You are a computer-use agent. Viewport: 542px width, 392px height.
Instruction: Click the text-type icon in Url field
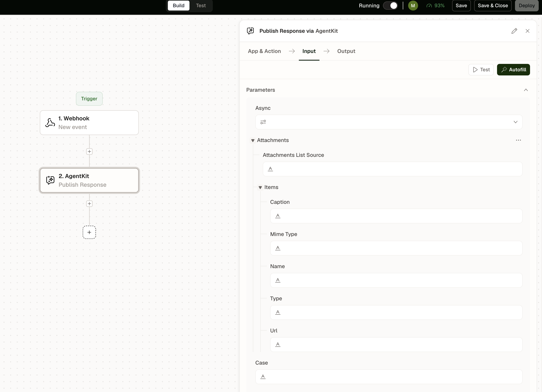(278, 344)
